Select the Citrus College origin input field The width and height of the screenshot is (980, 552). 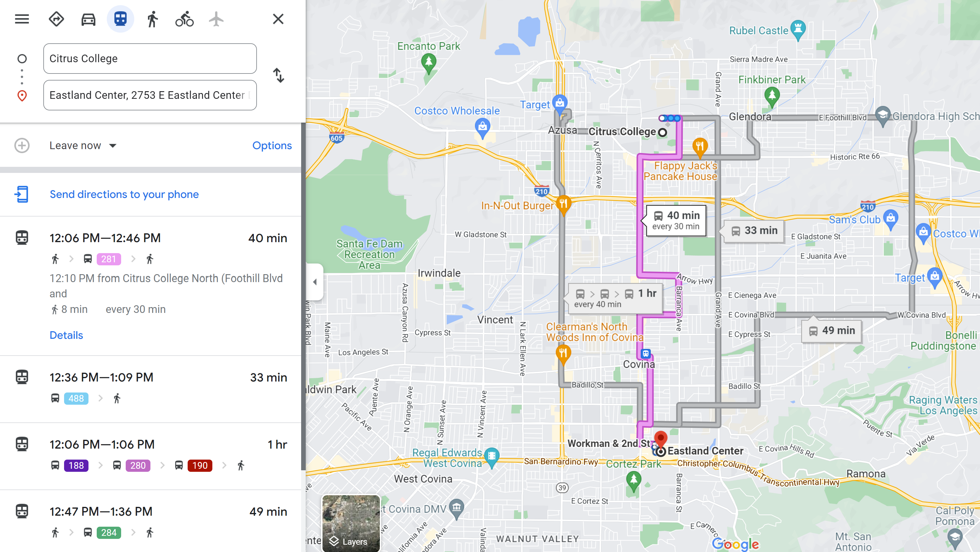(150, 58)
